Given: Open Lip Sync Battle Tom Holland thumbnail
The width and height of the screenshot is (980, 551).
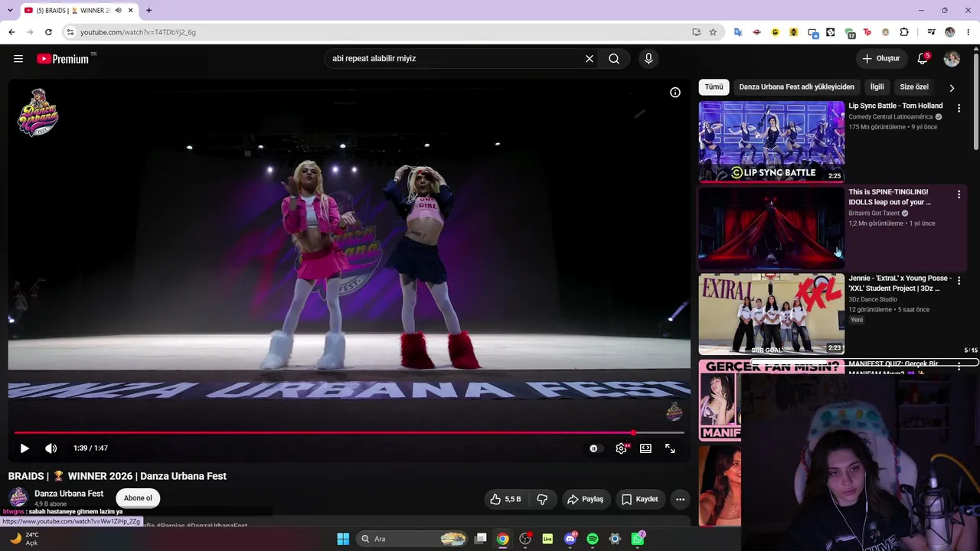Looking at the screenshot, I should click(772, 142).
